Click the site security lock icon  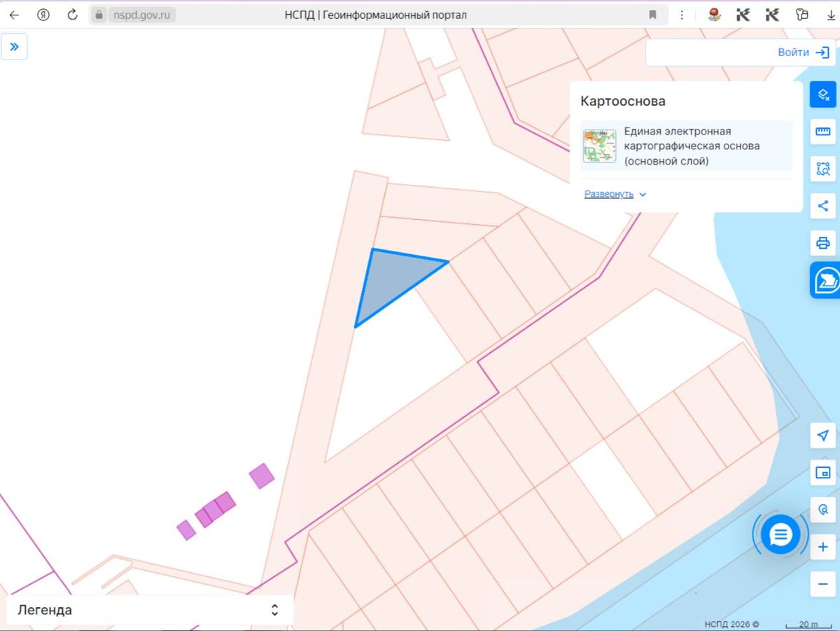(x=99, y=15)
